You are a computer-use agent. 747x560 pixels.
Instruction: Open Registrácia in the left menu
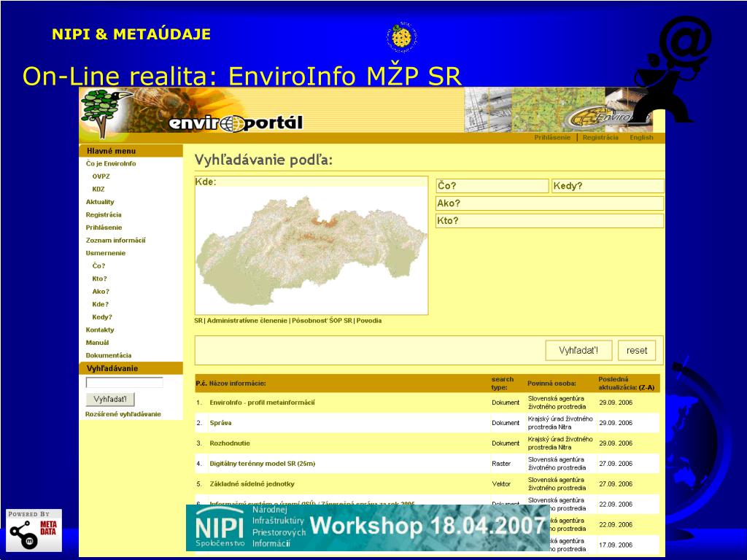coord(104,215)
